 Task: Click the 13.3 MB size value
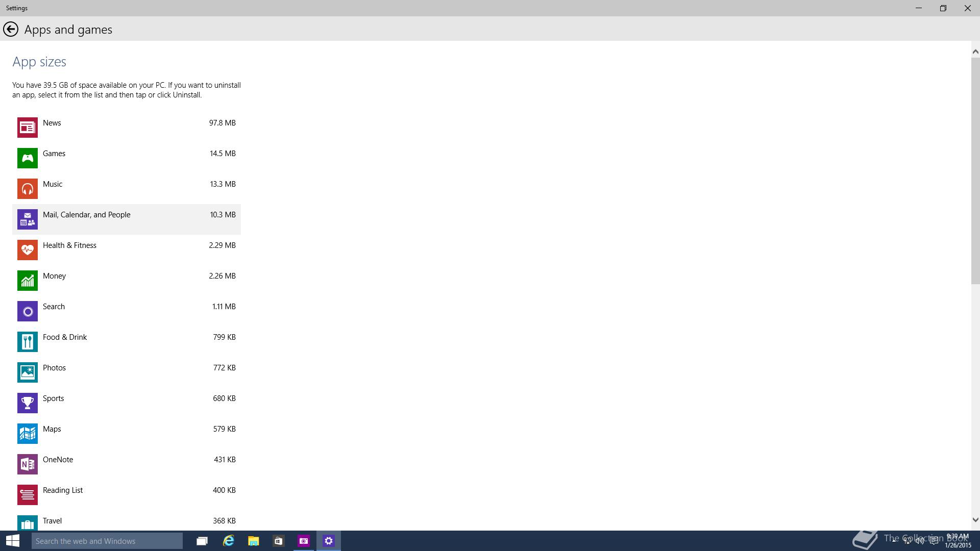(223, 184)
